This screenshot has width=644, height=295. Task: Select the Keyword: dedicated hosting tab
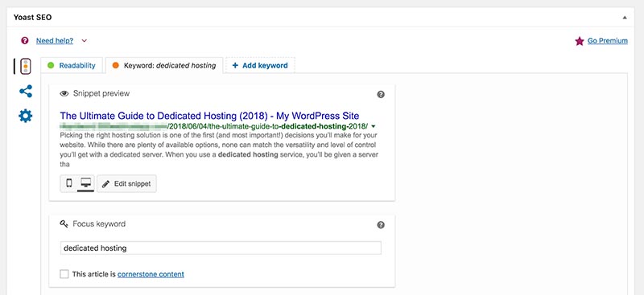(x=164, y=65)
